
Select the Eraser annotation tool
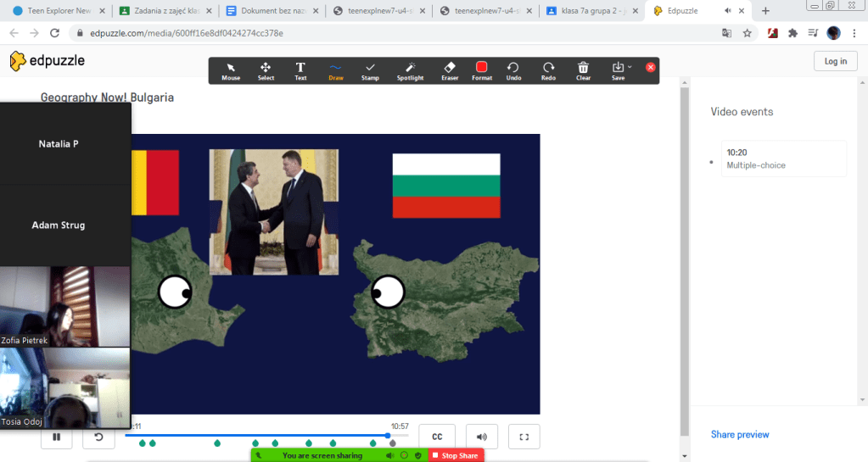(450, 70)
